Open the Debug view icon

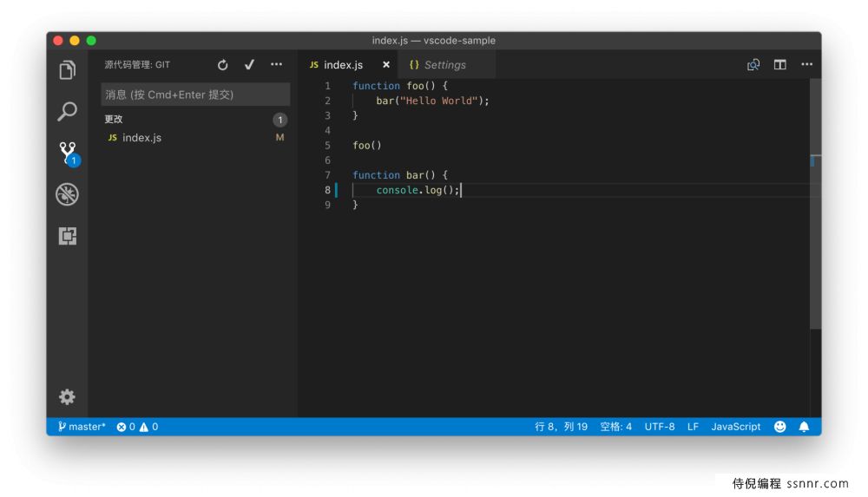pos(67,194)
